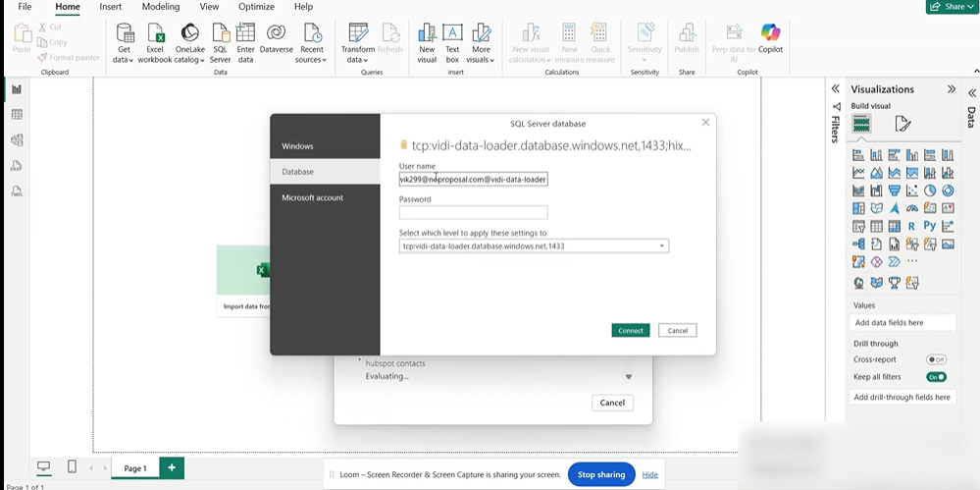Open DAX query view in left sidebar
Image resolution: width=980 pixels, height=490 pixels.
click(17, 166)
